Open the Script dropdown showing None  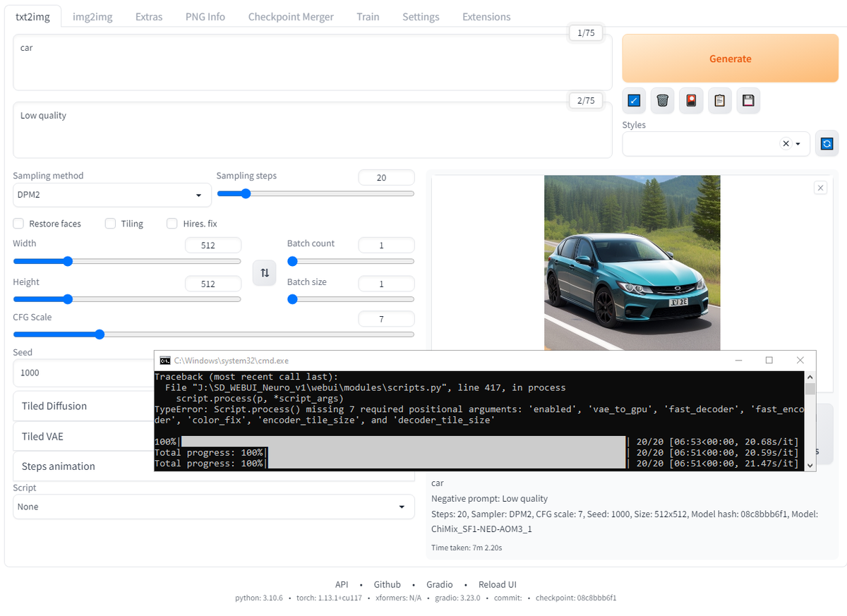pos(214,507)
